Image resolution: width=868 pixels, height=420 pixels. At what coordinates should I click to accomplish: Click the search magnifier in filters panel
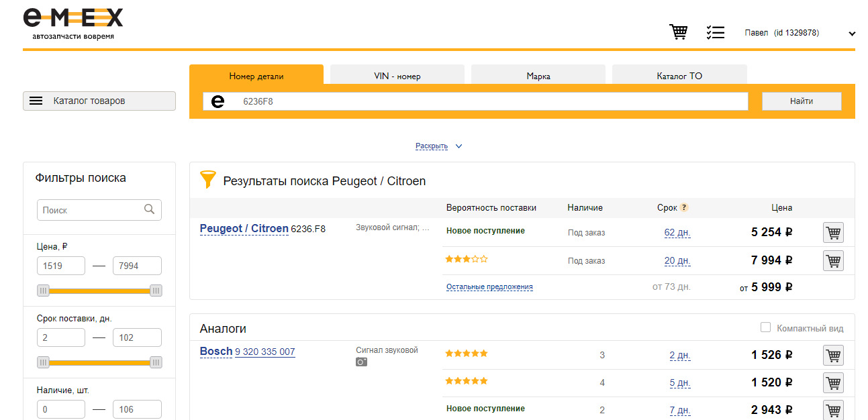(150, 210)
